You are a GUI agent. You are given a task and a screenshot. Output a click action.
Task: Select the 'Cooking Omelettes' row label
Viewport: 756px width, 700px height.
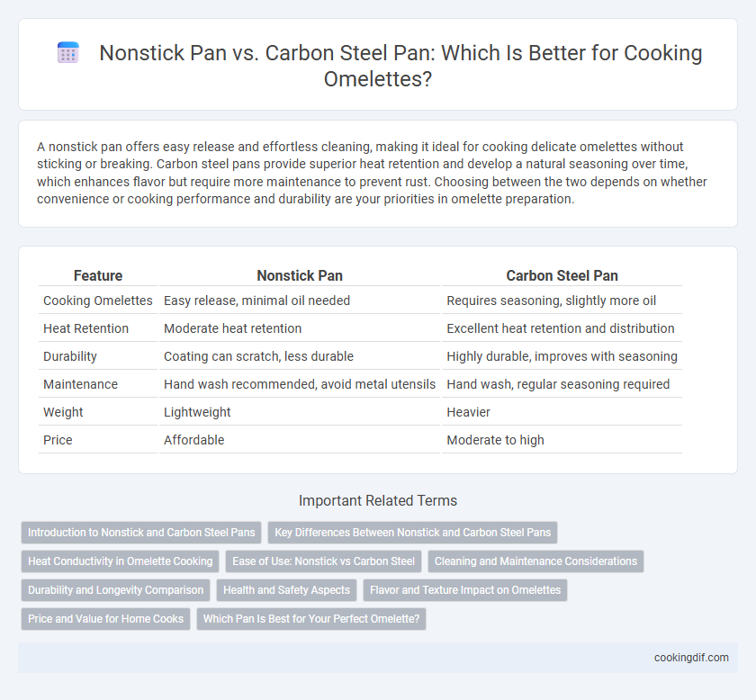coord(98,301)
